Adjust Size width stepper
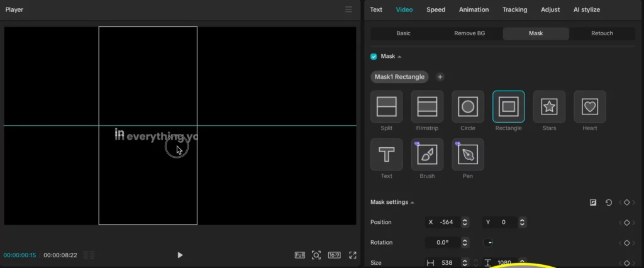 coord(465,263)
